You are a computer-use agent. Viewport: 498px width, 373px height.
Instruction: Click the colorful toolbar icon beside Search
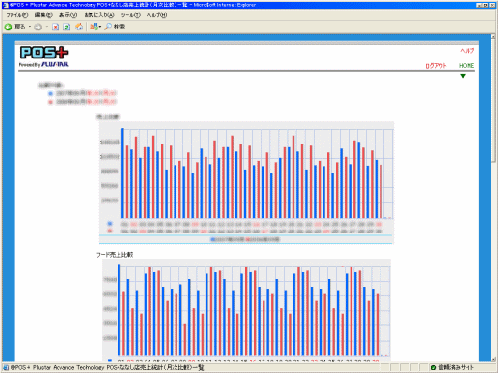pos(94,27)
